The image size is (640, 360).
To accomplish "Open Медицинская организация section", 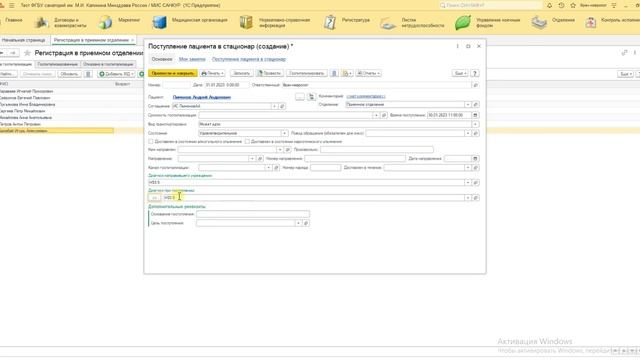I will [190, 22].
